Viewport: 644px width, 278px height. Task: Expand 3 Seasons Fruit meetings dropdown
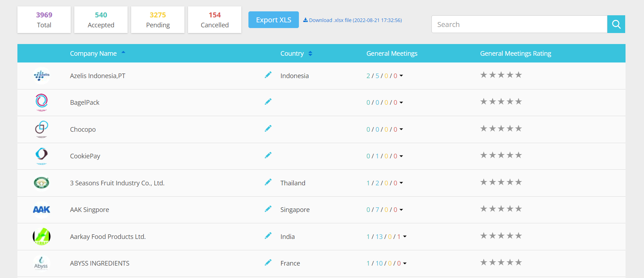click(401, 183)
